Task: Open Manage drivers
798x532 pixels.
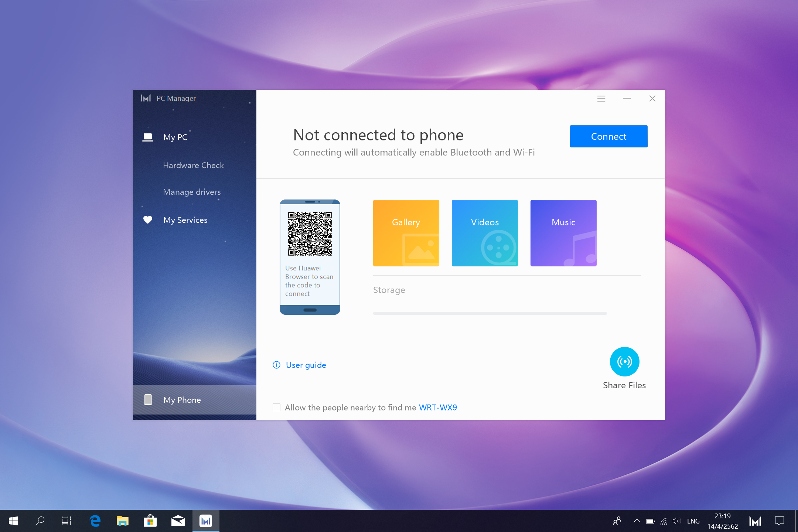Action: 192,192
